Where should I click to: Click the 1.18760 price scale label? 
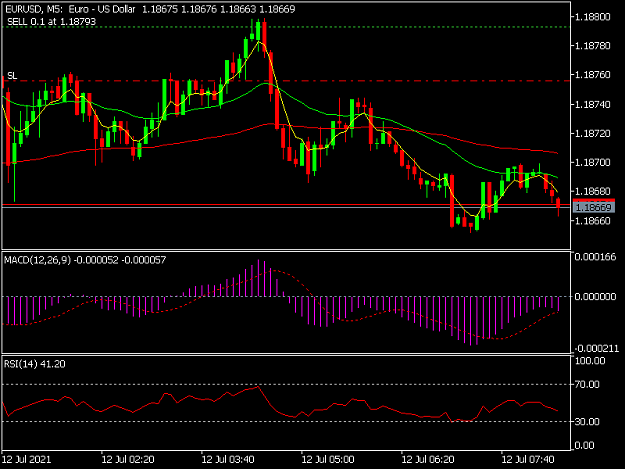593,75
